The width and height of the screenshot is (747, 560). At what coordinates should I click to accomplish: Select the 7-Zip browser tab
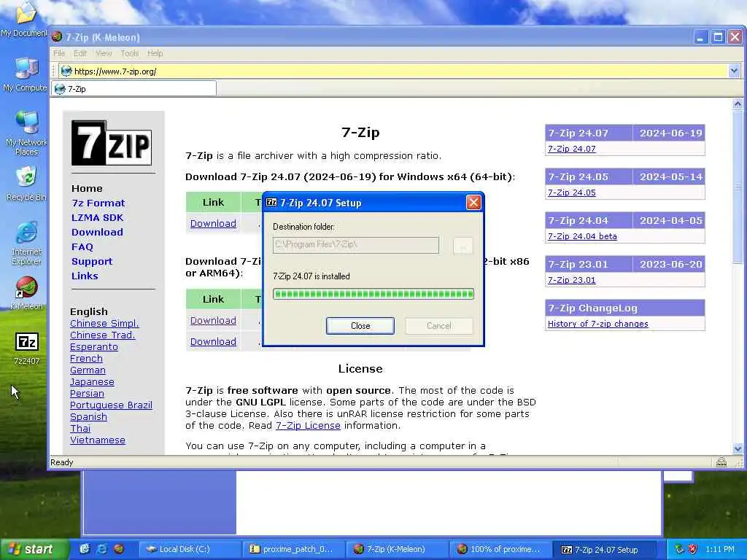[133, 88]
